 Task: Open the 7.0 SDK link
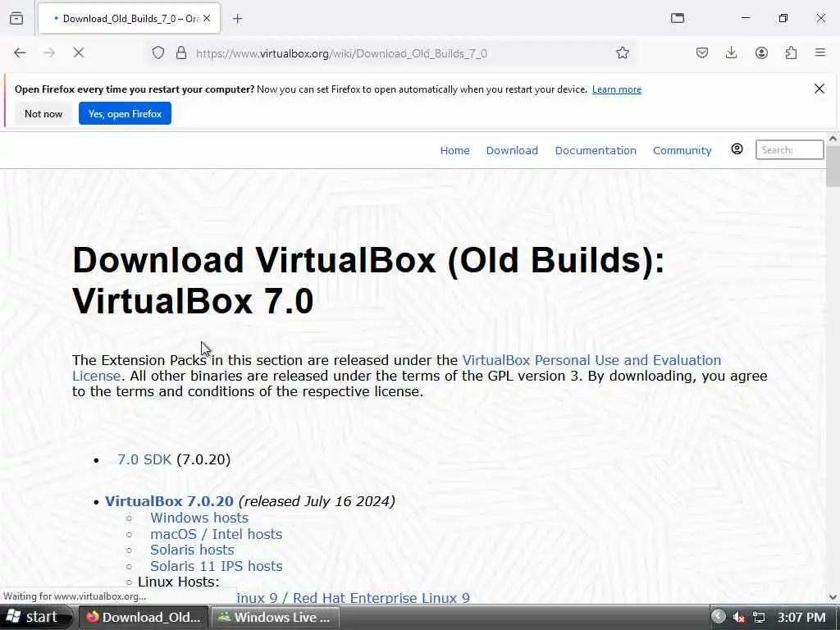pos(144,459)
